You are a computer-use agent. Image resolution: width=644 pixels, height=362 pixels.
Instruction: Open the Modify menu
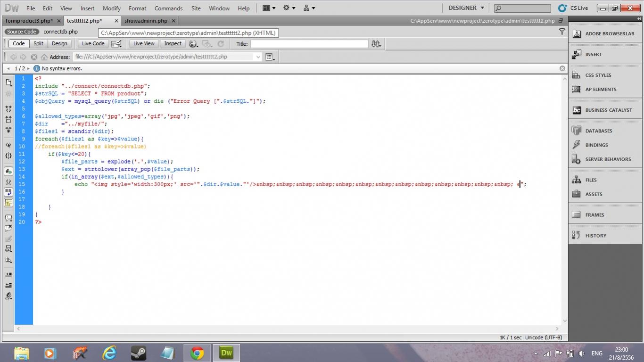[x=112, y=8]
